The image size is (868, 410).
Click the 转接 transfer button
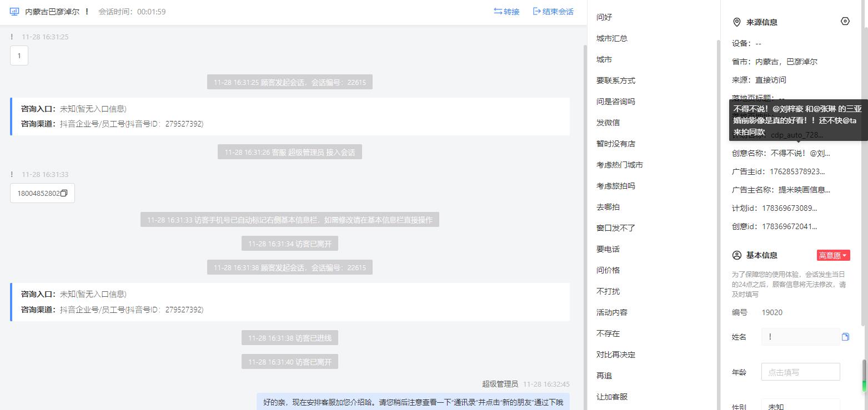click(506, 11)
